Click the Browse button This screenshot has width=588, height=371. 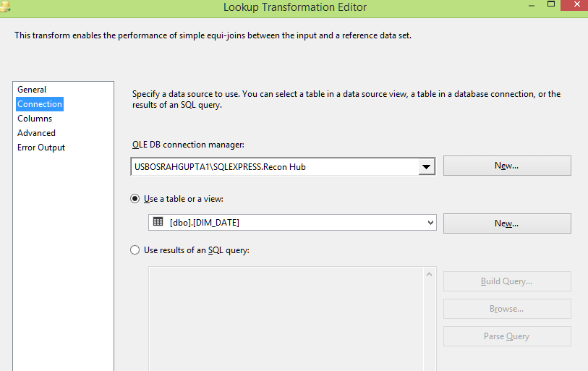click(x=507, y=309)
